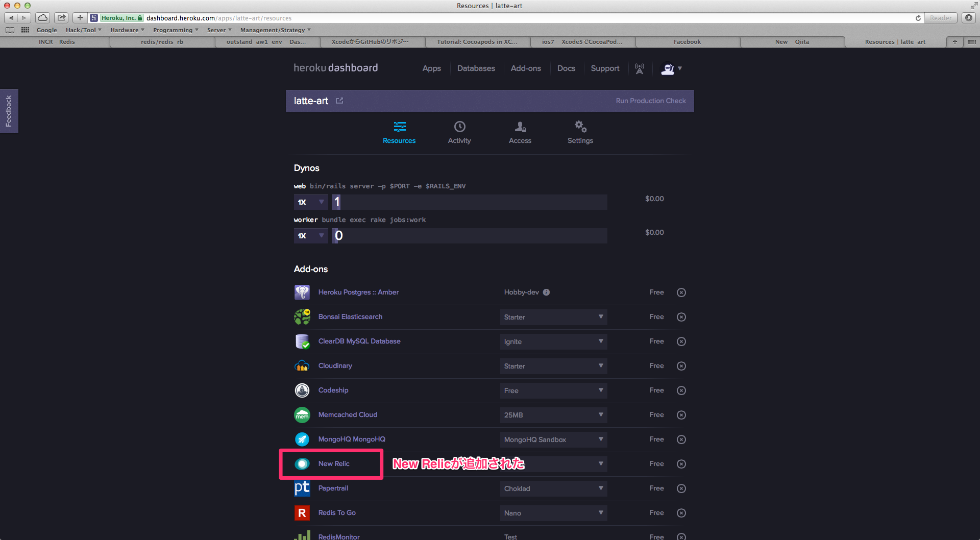This screenshot has width=980, height=540.
Task: Open the Docs navigation item
Action: 566,68
